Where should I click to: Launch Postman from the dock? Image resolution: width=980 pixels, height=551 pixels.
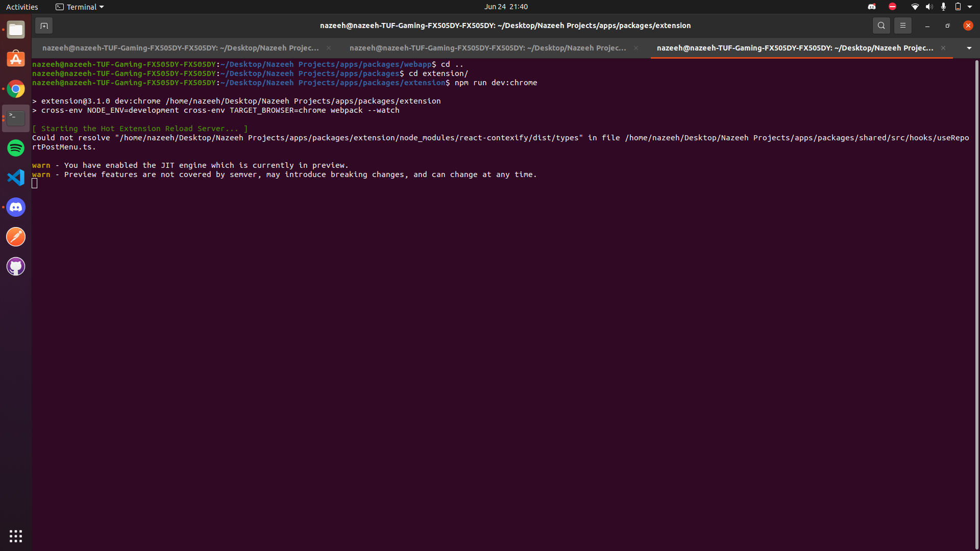[x=16, y=237]
